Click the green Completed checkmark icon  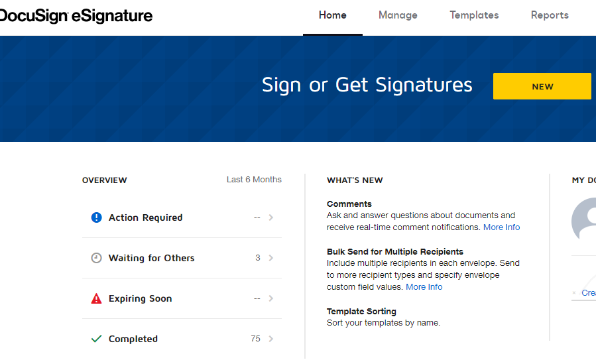(x=97, y=339)
